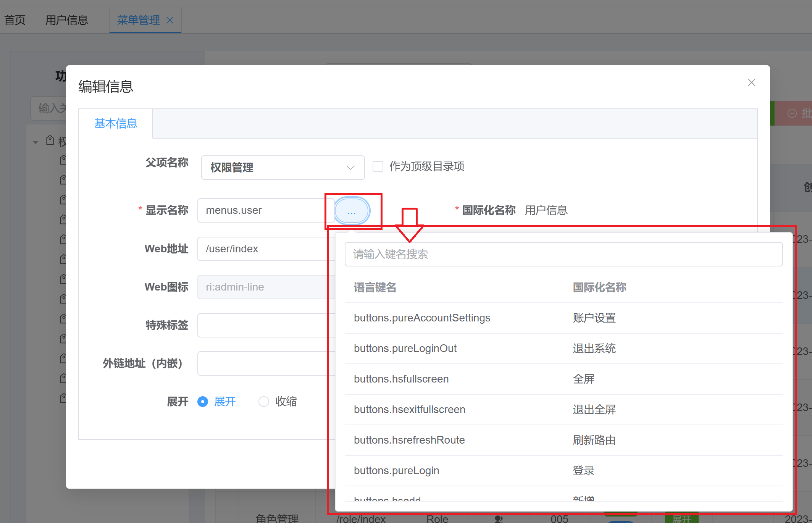Collapse the 权限 tree node triangle
Viewport: 812px width, 523px height.
click(x=35, y=142)
